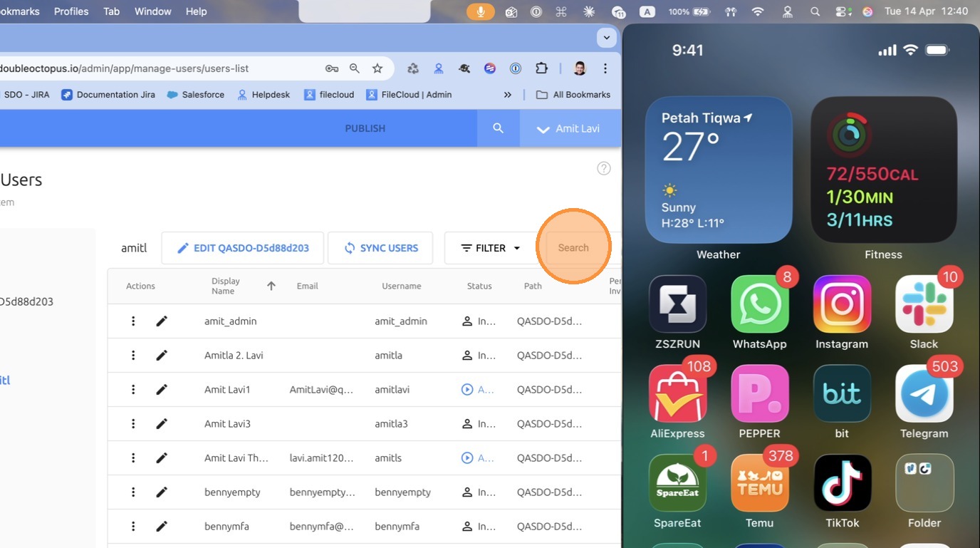Open actions menu for bennymfa row
This screenshot has width=980, height=548.
pyautogui.click(x=133, y=527)
